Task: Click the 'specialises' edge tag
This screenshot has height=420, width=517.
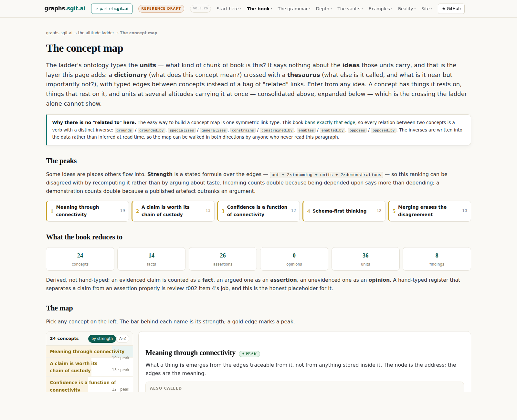Action: click(x=182, y=130)
